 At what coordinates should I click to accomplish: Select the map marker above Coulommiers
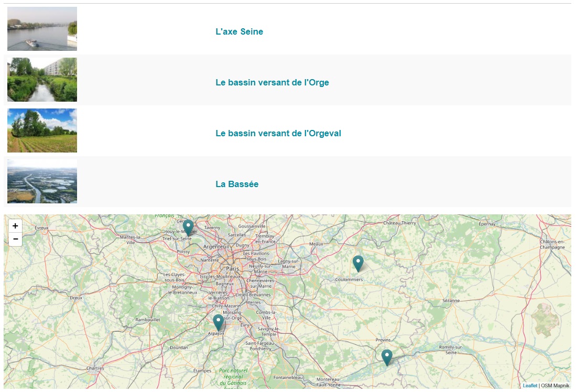(358, 263)
